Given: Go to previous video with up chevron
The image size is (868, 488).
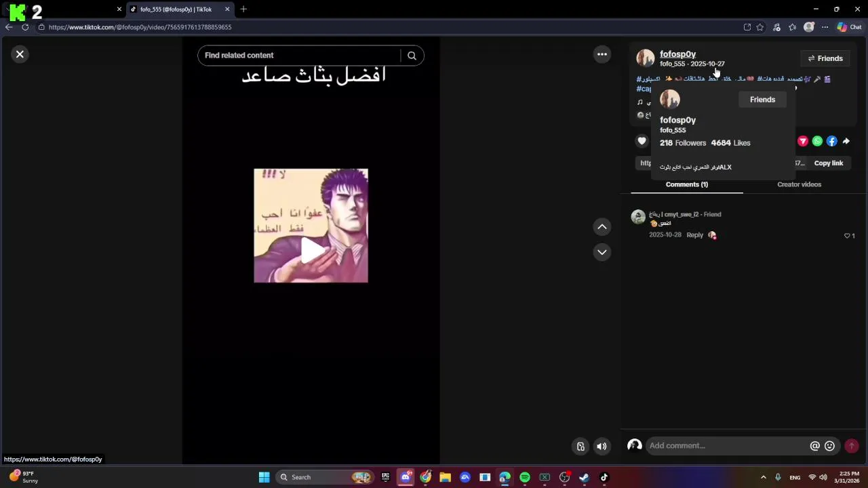Looking at the screenshot, I should tap(602, 227).
